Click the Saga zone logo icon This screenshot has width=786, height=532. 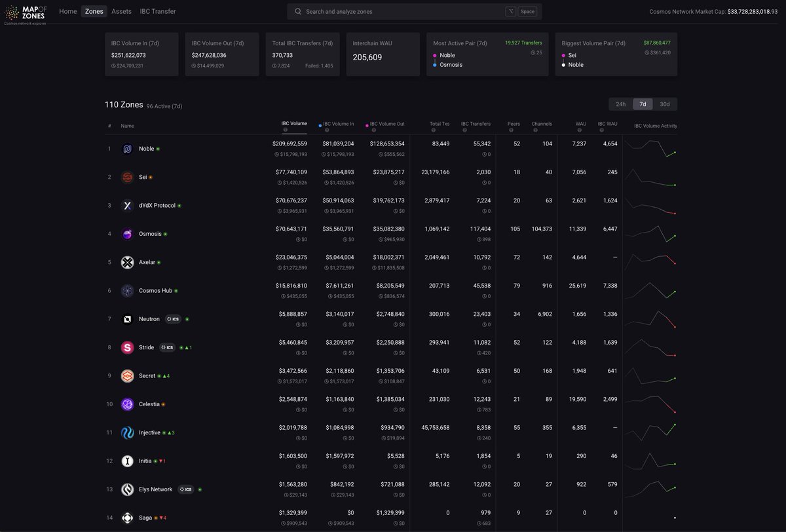(x=128, y=518)
